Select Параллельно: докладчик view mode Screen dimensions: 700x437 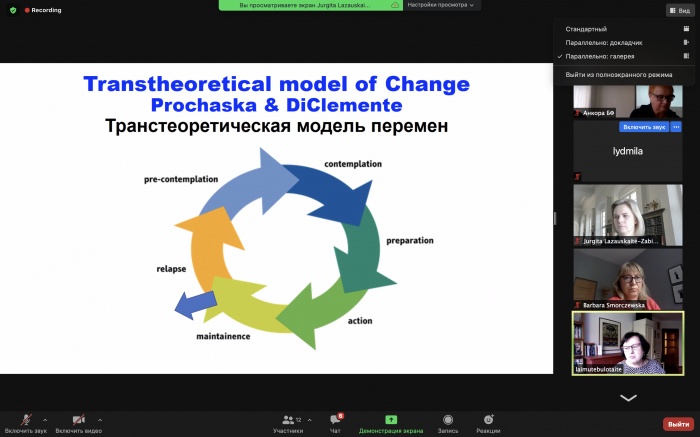coord(603,43)
